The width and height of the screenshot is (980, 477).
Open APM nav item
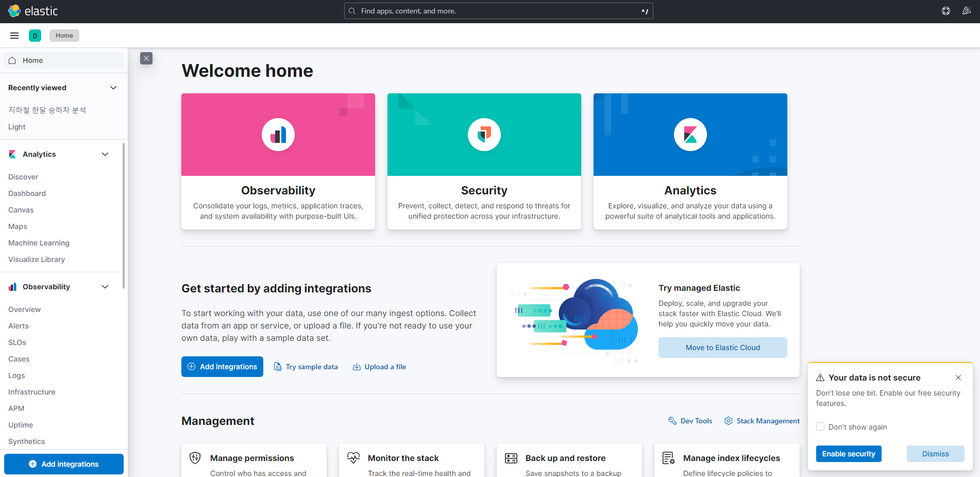click(16, 408)
